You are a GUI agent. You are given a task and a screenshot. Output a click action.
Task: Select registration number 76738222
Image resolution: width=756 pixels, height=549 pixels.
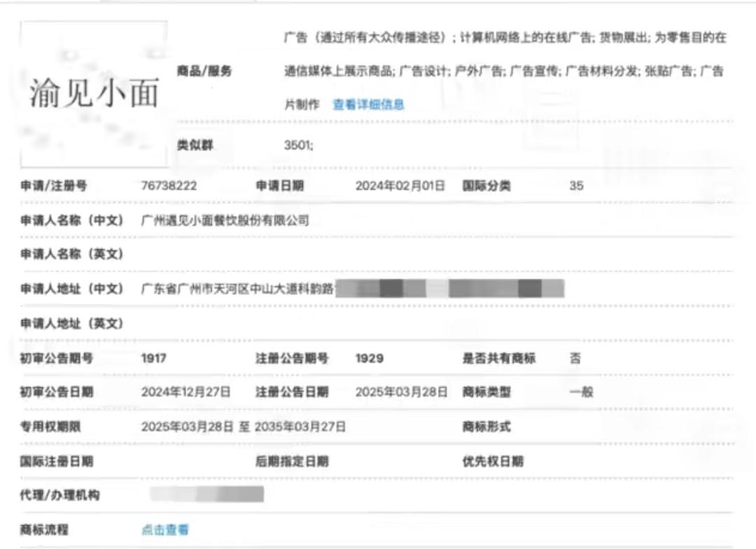169,186
